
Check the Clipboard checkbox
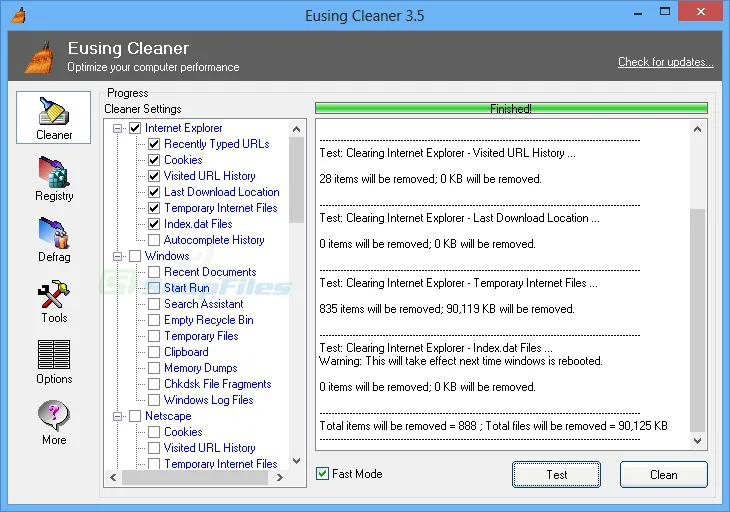click(x=154, y=352)
